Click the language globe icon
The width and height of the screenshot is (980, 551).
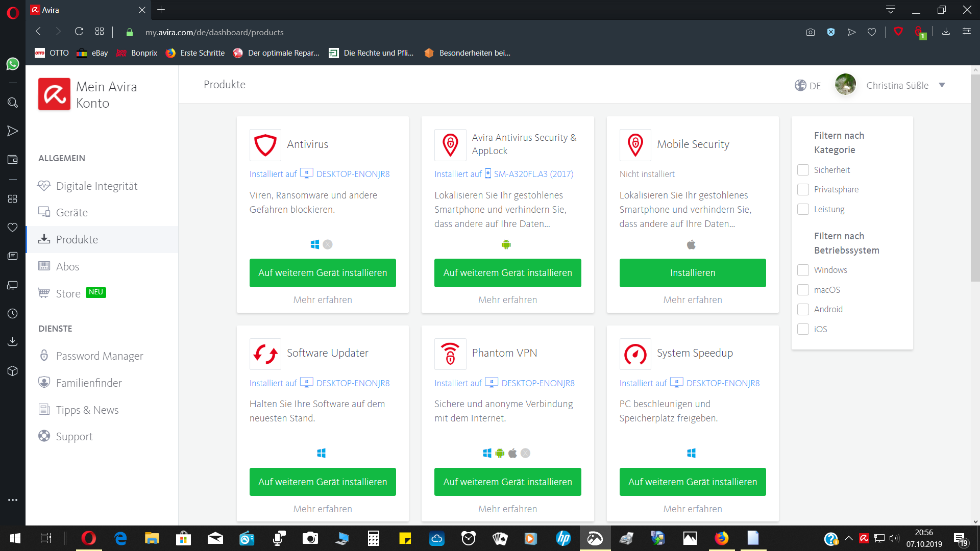(800, 85)
